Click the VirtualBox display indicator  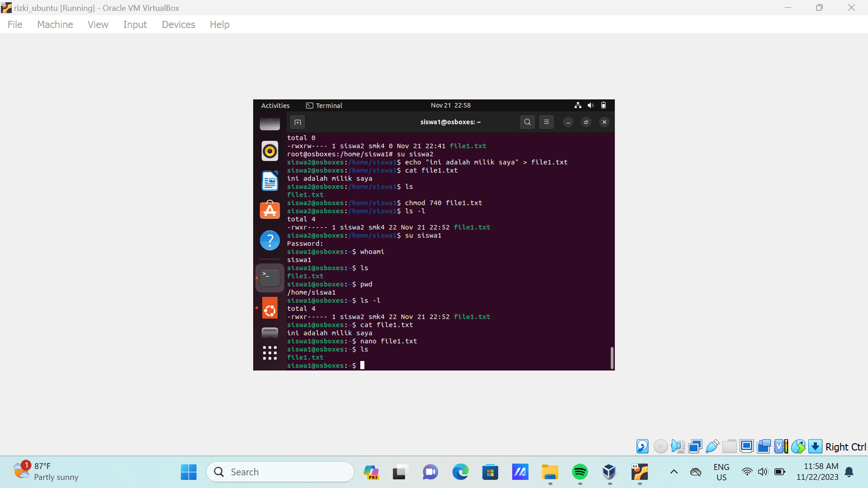click(746, 446)
